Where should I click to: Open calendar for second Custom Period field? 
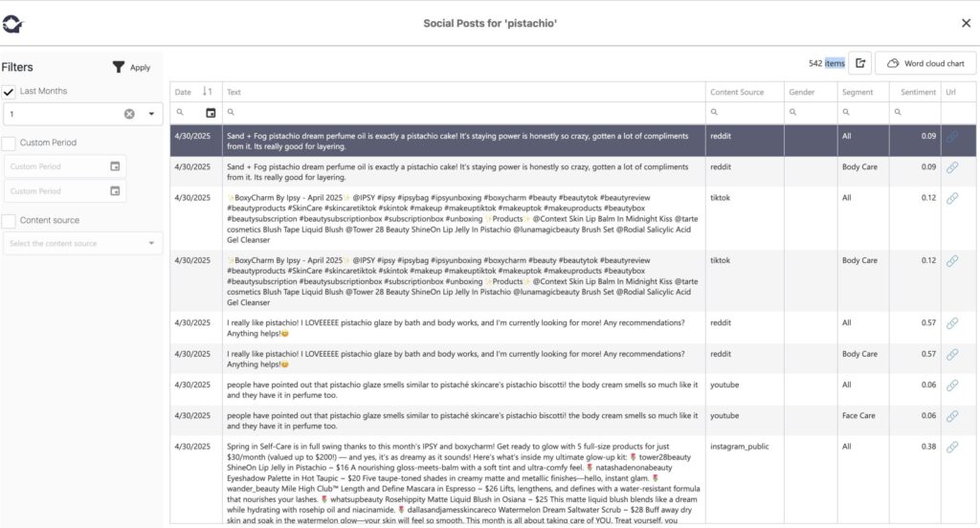[x=115, y=191]
